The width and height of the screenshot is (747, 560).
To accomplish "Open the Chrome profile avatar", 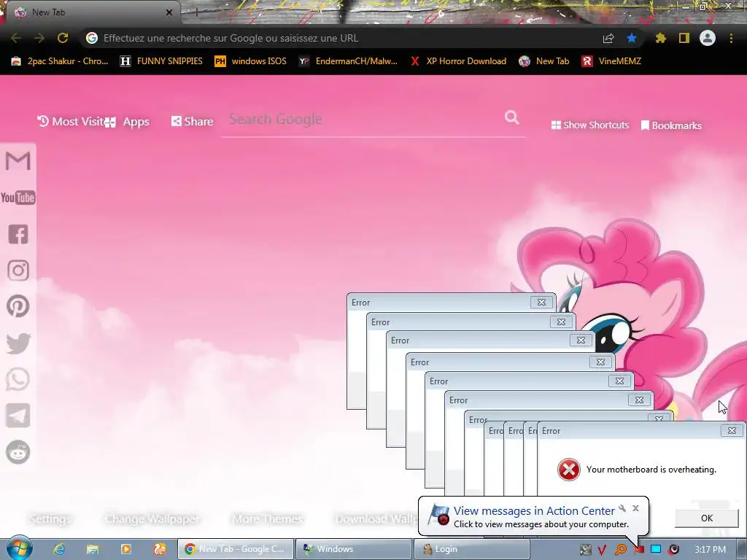I will (708, 38).
